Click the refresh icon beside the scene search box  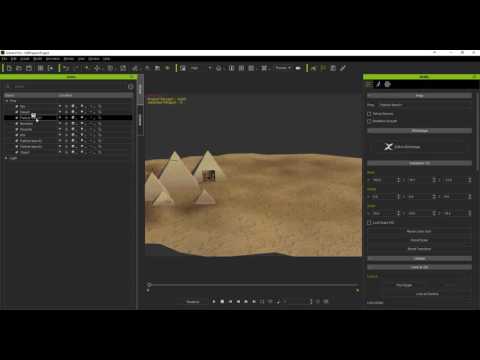pos(130,87)
